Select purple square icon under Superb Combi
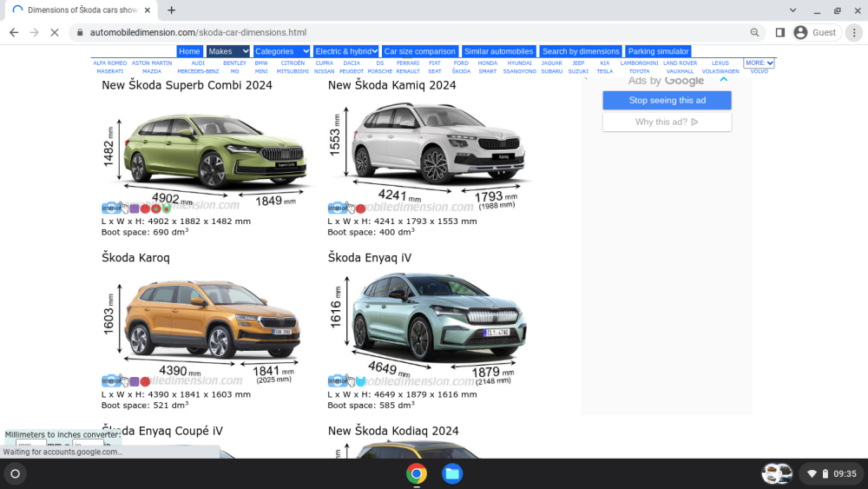 [x=134, y=208]
